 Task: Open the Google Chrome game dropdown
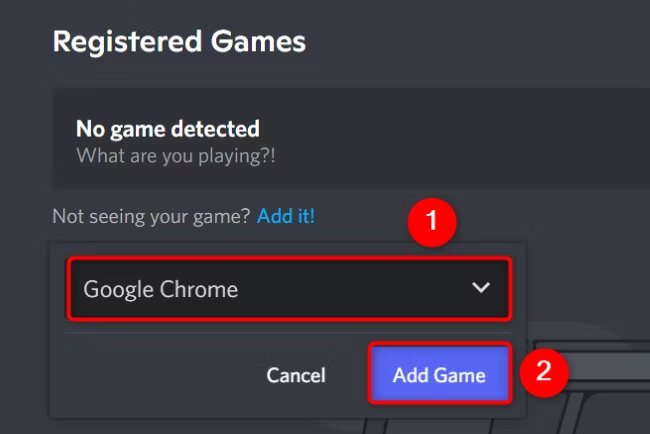coord(290,290)
